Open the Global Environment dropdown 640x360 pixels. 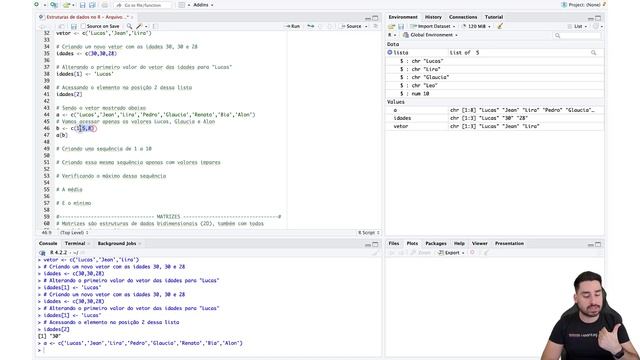pyautogui.click(x=431, y=35)
